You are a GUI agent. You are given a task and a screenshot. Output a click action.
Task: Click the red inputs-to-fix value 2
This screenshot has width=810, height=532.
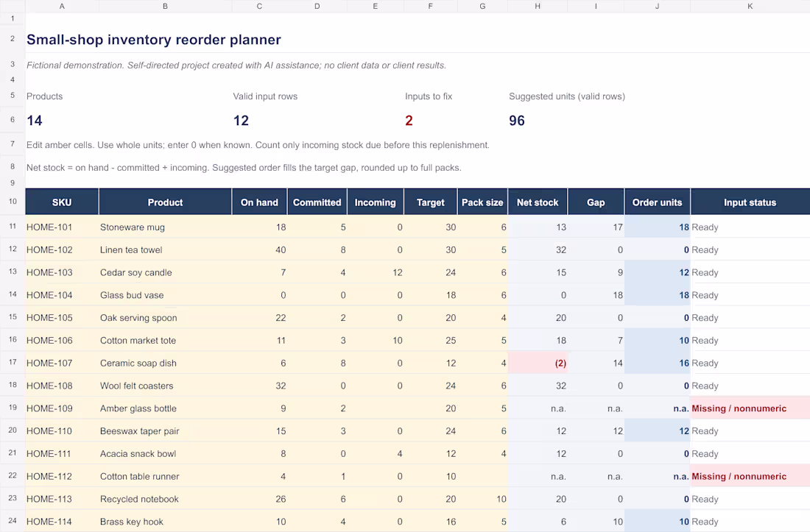(409, 121)
